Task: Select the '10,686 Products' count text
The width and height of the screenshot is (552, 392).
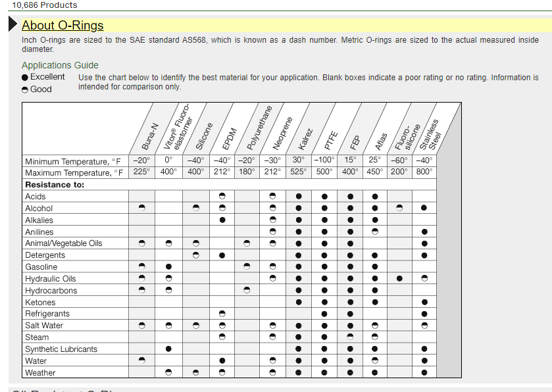Action: click(x=44, y=5)
